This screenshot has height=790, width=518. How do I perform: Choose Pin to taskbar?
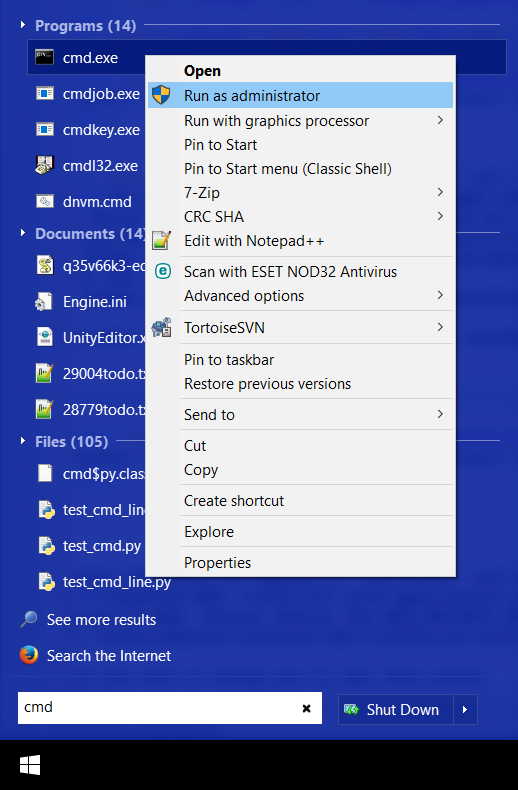[300, 360]
